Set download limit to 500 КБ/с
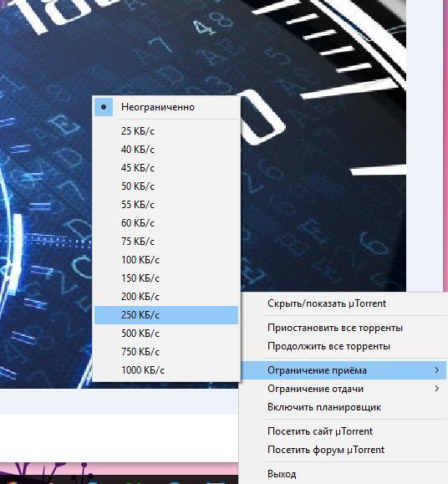This screenshot has width=448, height=484. [166, 334]
